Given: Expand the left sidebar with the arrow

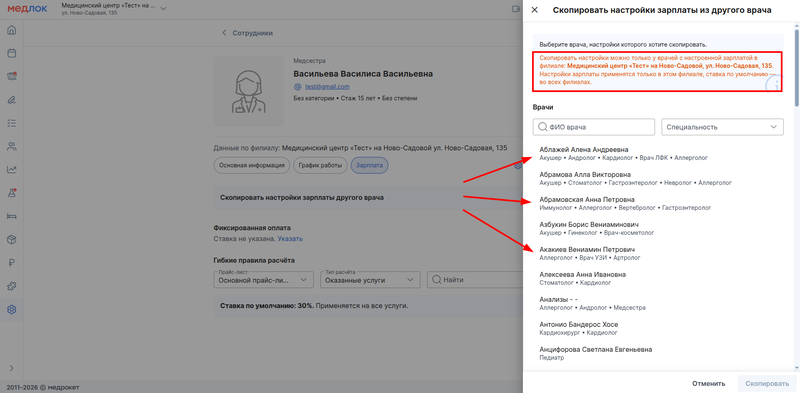Looking at the screenshot, I should 11,368.
